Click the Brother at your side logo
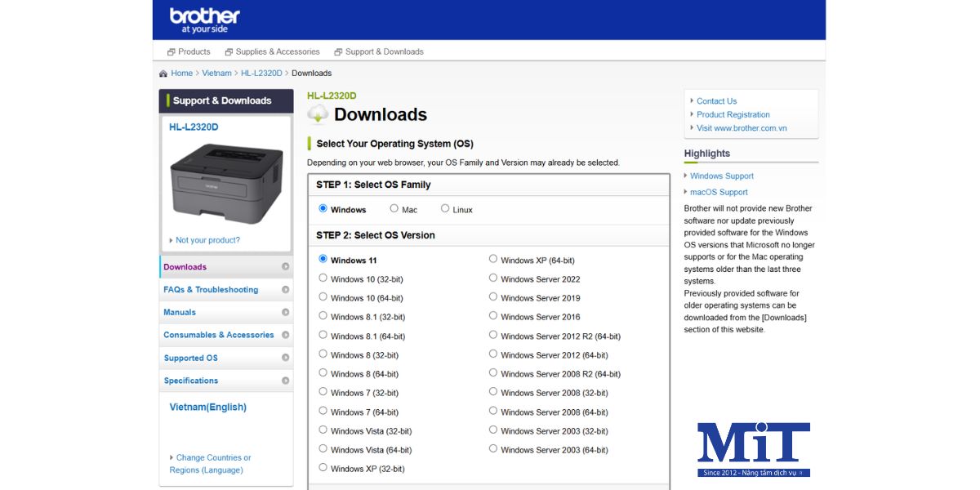980x490 pixels. [x=204, y=20]
